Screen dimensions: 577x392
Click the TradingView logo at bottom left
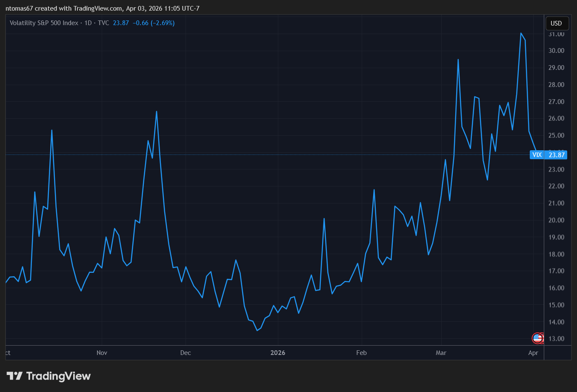coord(49,376)
